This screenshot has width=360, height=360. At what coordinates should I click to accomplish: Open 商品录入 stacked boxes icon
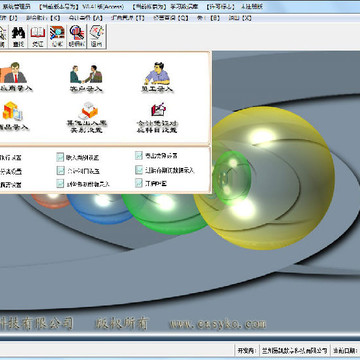coord(13,116)
